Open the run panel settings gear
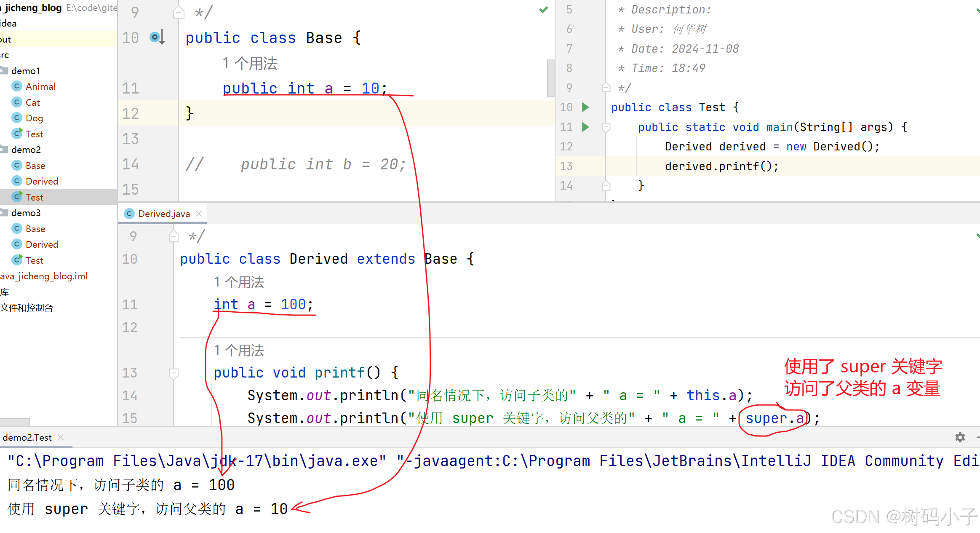This screenshot has width=980, height=533. pos(960,437)
